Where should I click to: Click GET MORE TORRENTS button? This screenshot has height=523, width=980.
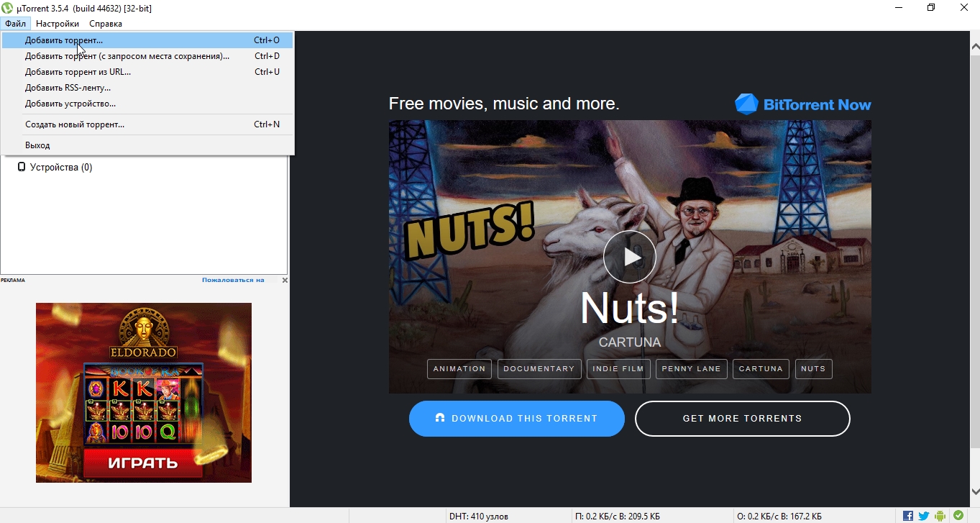pyautogui.click(x=743, y=419)
